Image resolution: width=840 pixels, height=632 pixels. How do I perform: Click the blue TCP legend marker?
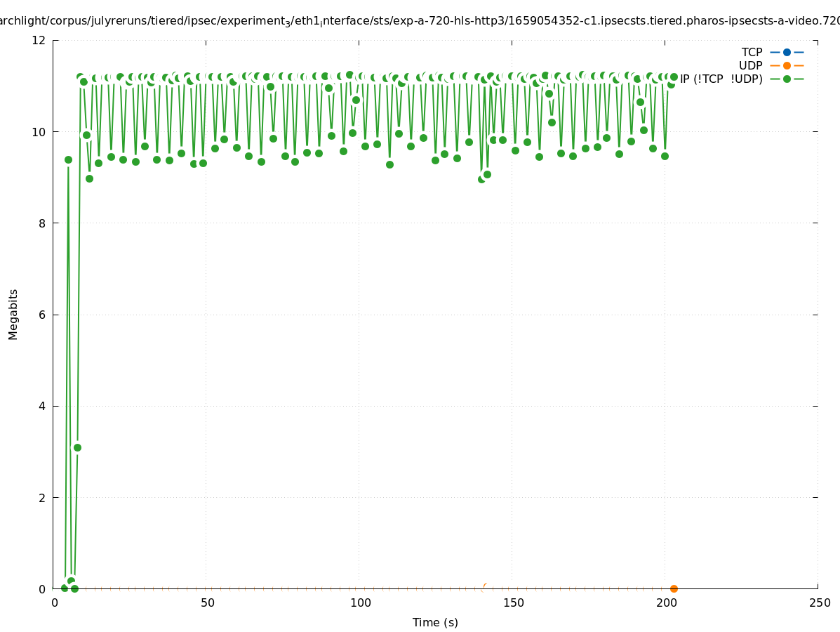pos(787,52)
